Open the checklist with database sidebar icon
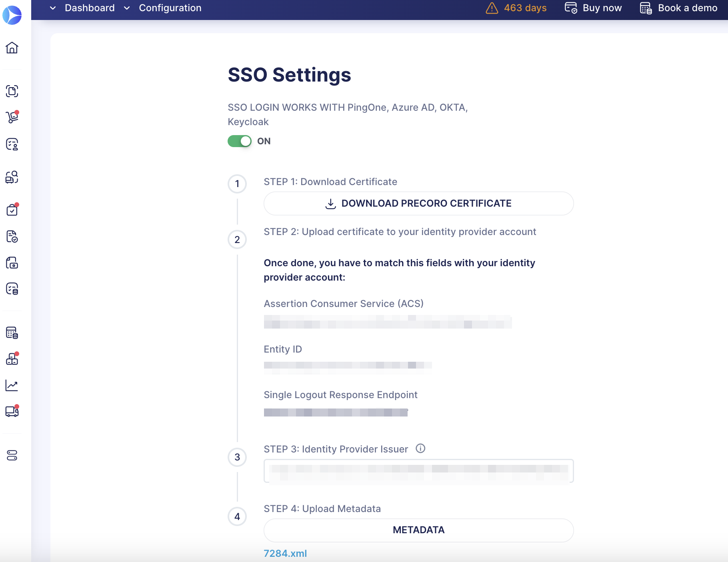 coord(12,289)
